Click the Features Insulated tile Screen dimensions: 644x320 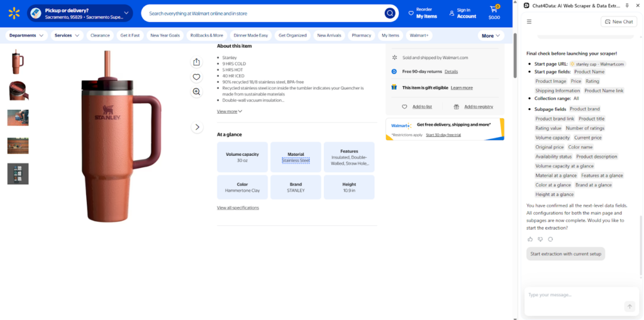[349, 157]
